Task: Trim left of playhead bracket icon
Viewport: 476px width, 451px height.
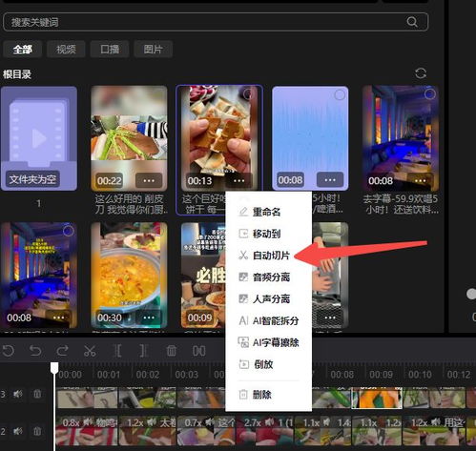Action: click(117, 351)
